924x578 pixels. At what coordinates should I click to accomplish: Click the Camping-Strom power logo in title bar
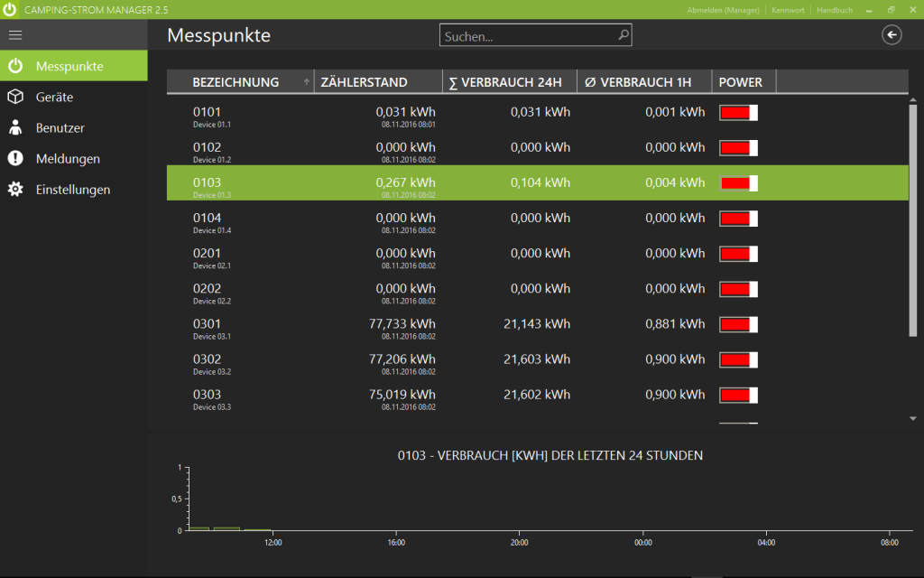pyautogui.click(x=9, y=9)
